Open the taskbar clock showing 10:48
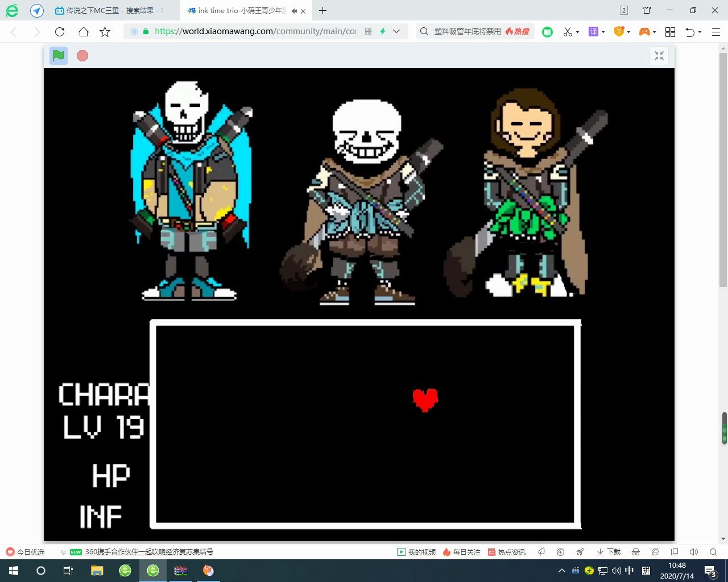The height and width of the screenshot is (582, 728). pyautogui.click(x=677, y=571)
